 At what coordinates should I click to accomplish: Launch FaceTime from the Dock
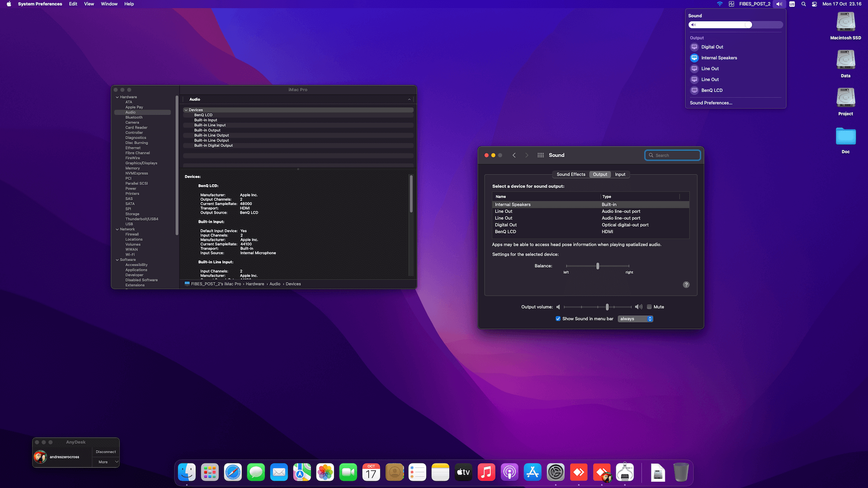click(x=348, y=473)
